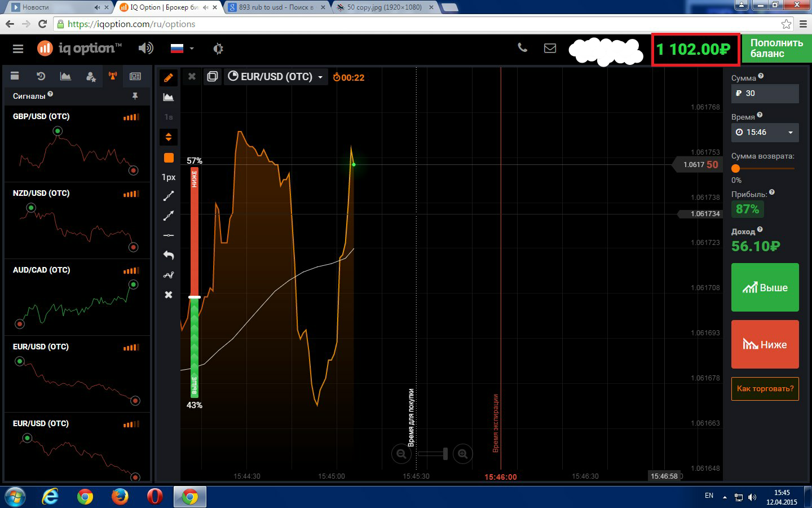Viewport: 812px width, 508px height.
Task: Mute the platform sound with the speaker icon
Action: pos(145,49)
